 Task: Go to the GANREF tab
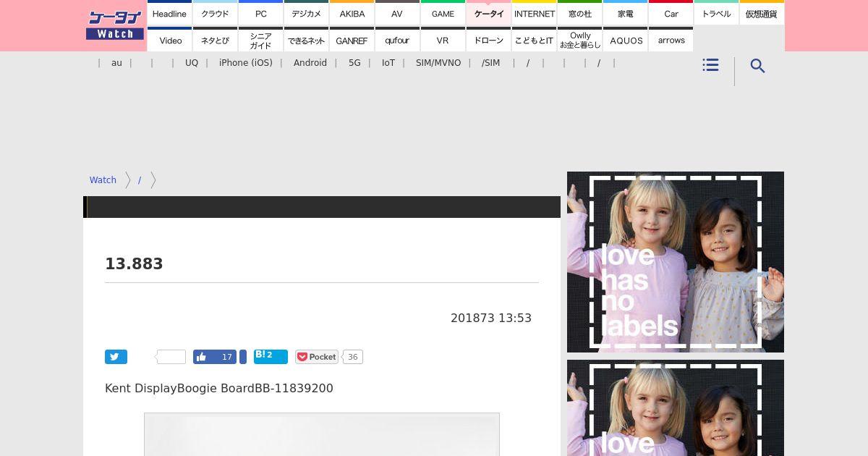pos(352,40)
